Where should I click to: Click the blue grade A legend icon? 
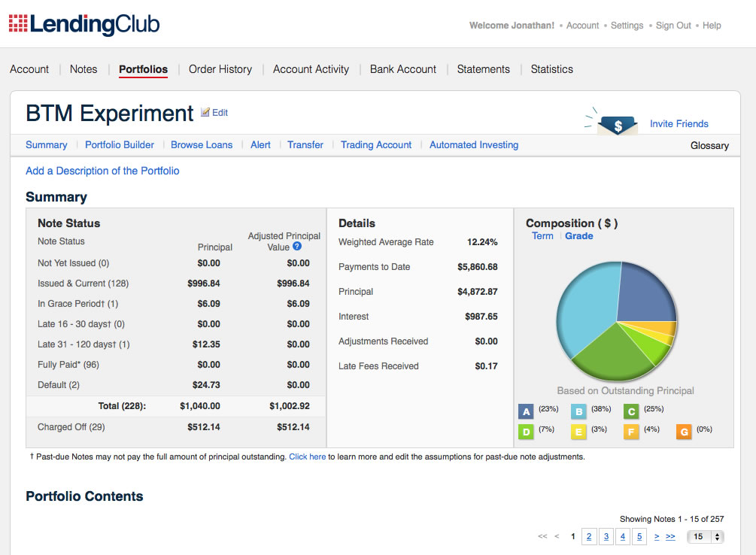[x=527, y=411]
